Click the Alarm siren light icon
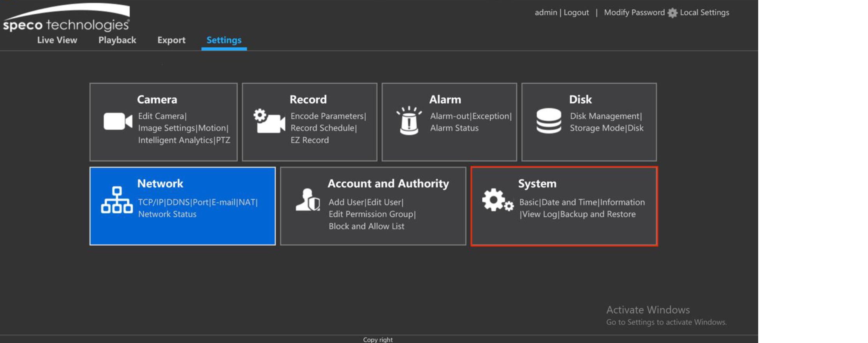Image resolution: width=868 pixels, height=343 pixels. pos(409,121)
